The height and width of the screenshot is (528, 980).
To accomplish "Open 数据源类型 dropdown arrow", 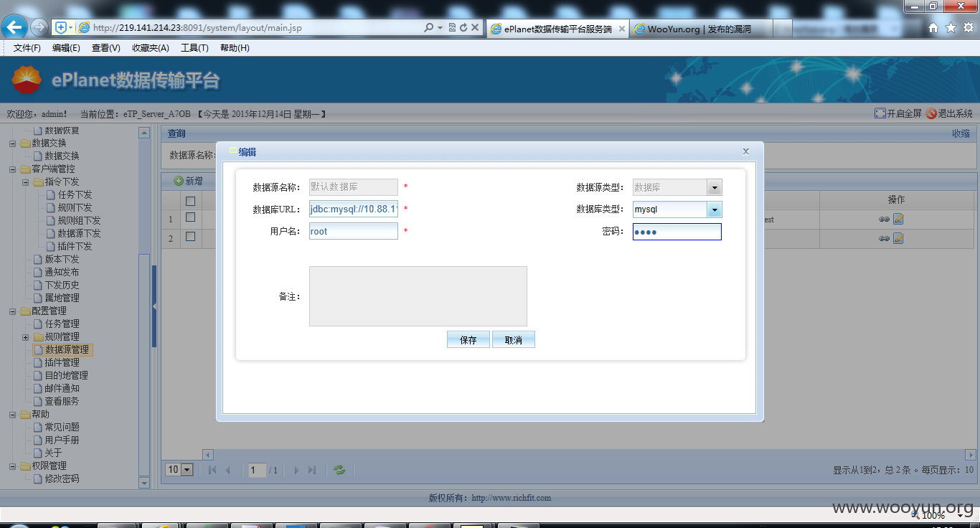I will tap(715, 187).
